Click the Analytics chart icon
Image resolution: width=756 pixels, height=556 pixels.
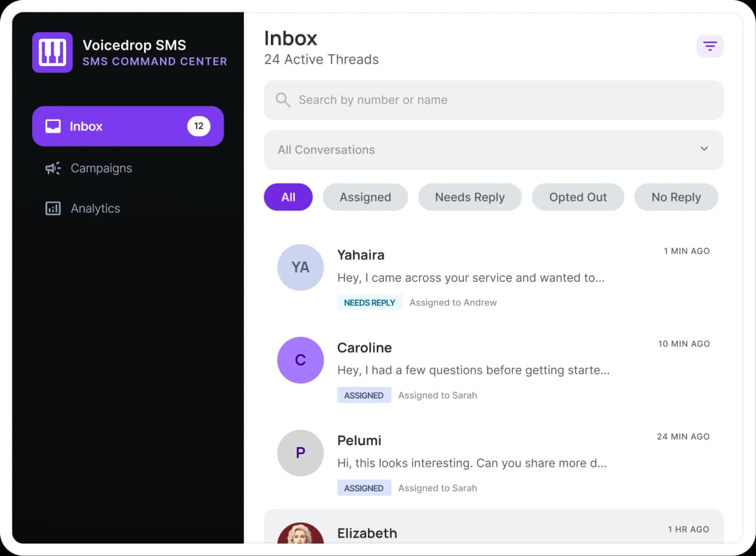pos(53,208)
